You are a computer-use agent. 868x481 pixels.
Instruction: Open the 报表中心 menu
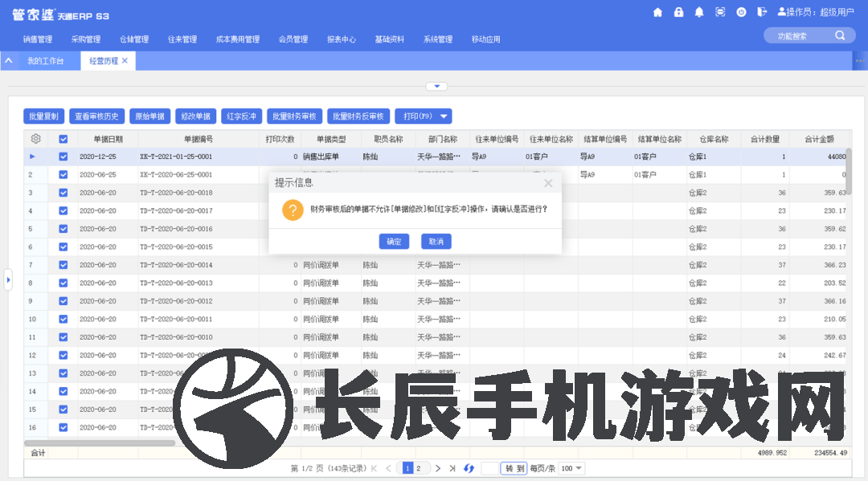pyautogui.click(x=341, y=39)
